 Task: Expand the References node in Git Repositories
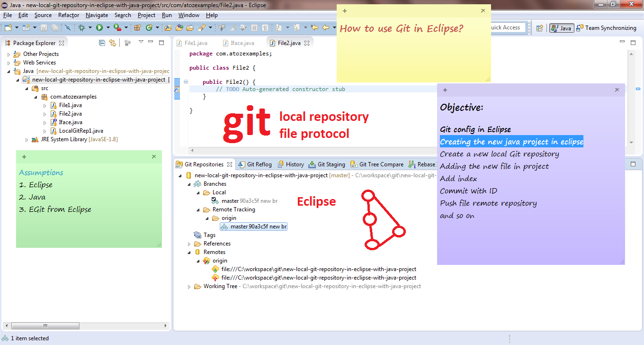(189, 244)
